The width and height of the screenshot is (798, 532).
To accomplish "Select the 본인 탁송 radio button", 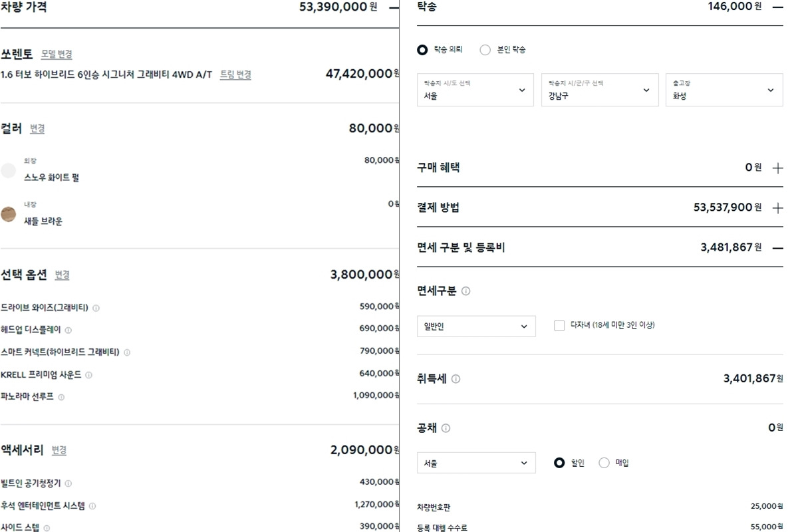I will [x=485, y=49].
